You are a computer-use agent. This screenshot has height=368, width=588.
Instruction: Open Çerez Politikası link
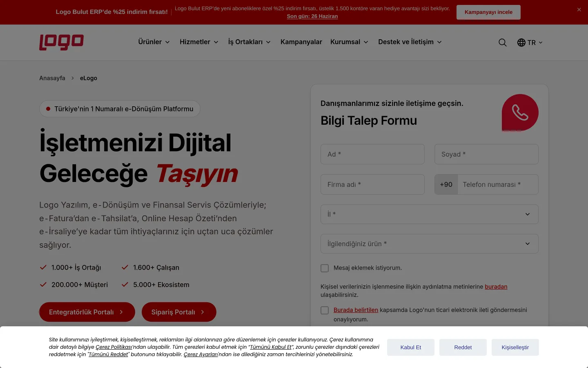(x=114, y=347)
